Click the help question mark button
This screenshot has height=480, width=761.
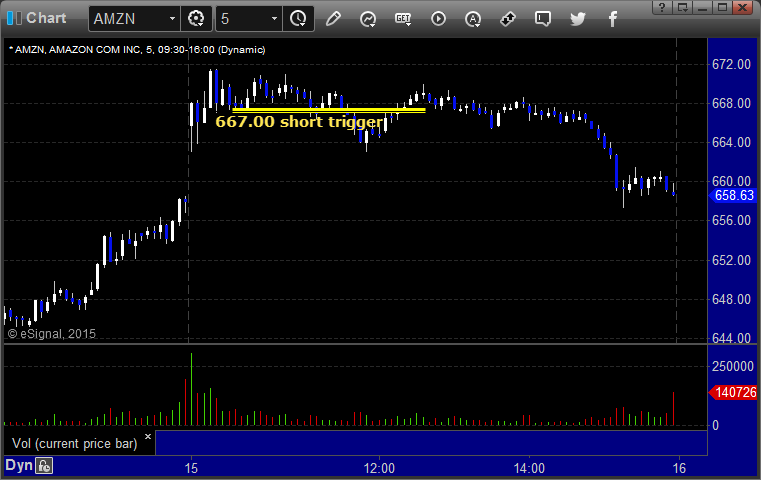pos(662,7)
